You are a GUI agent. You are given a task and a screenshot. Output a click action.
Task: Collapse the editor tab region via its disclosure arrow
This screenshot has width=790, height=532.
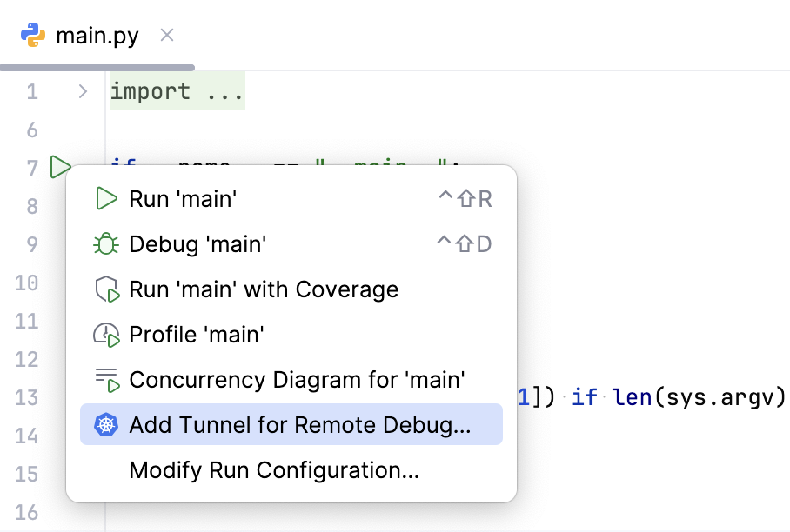tap(82, 90)
